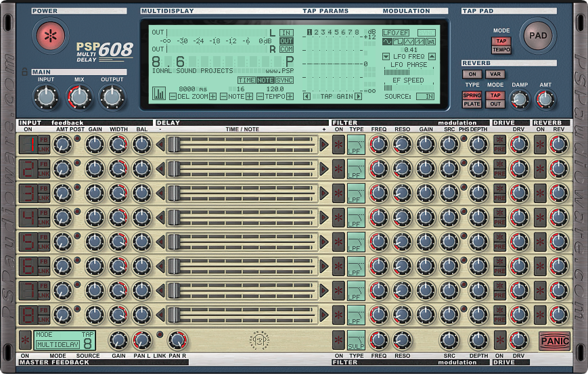Toggle tap 1 filter ON button
The width and height of the screenshot is (588, 374).
point(338,145)
